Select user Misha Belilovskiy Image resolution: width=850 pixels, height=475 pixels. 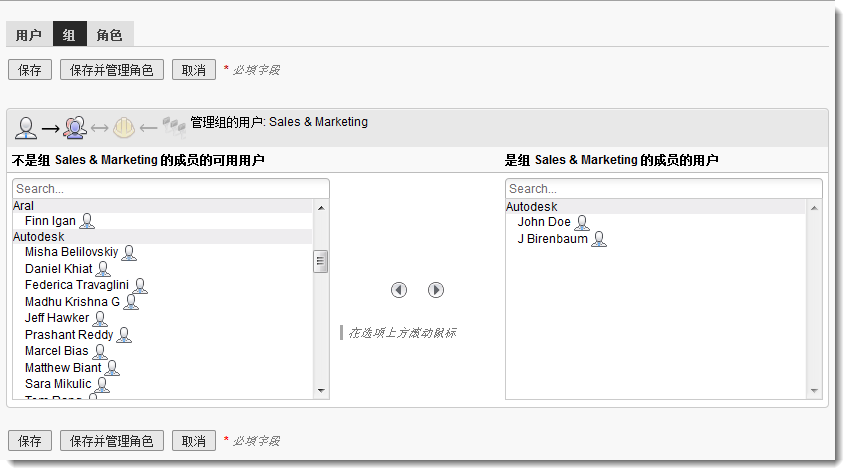click(72, 252)
